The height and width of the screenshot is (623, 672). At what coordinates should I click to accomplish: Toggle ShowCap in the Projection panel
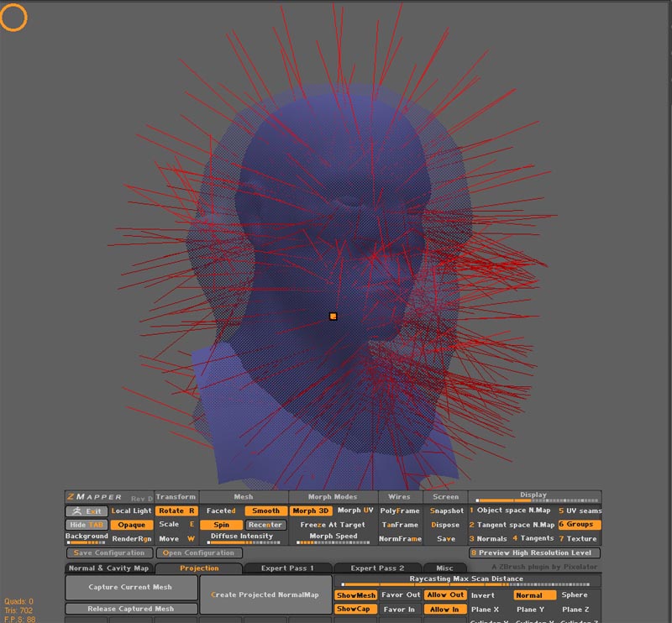click(357, 608)
